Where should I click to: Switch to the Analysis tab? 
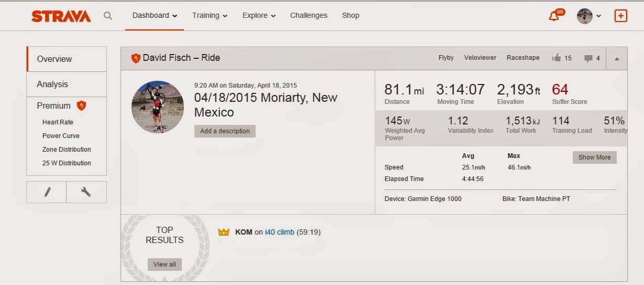(52, 84)
